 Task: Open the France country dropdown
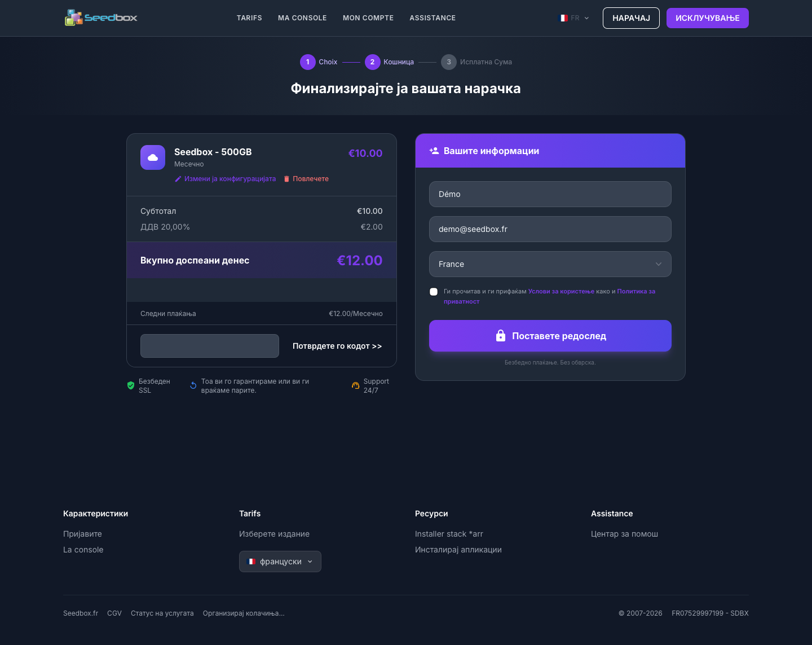550,264
